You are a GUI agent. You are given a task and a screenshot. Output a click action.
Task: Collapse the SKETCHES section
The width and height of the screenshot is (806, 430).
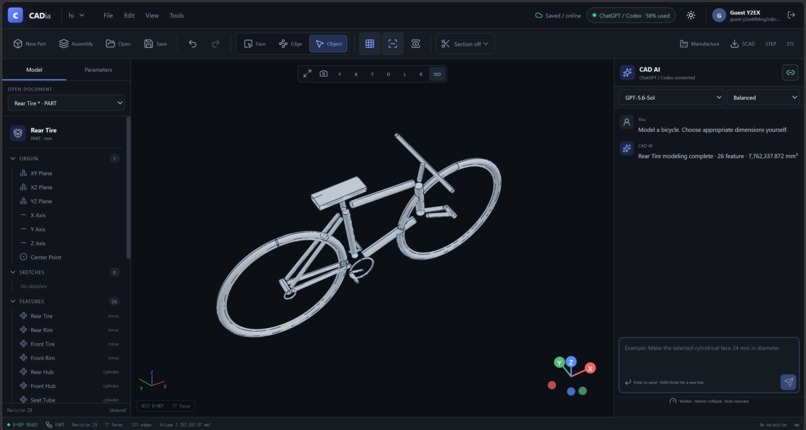[13, 272]
